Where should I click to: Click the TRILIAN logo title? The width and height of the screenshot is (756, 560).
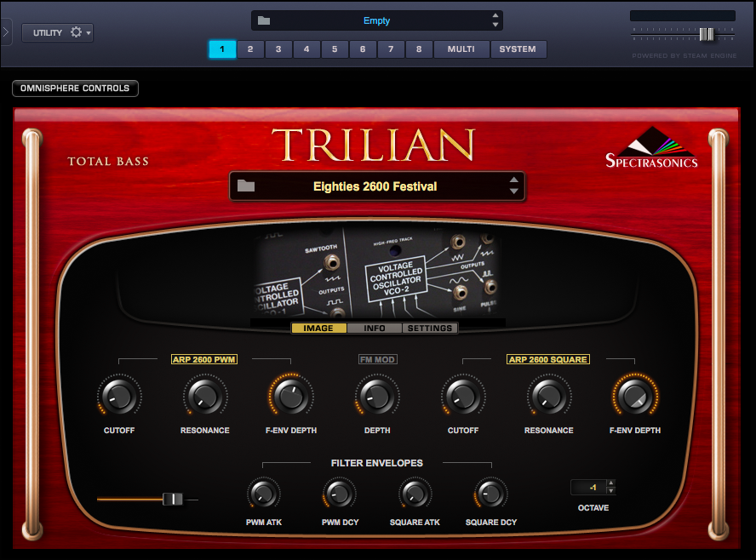(x=374, y=145)
